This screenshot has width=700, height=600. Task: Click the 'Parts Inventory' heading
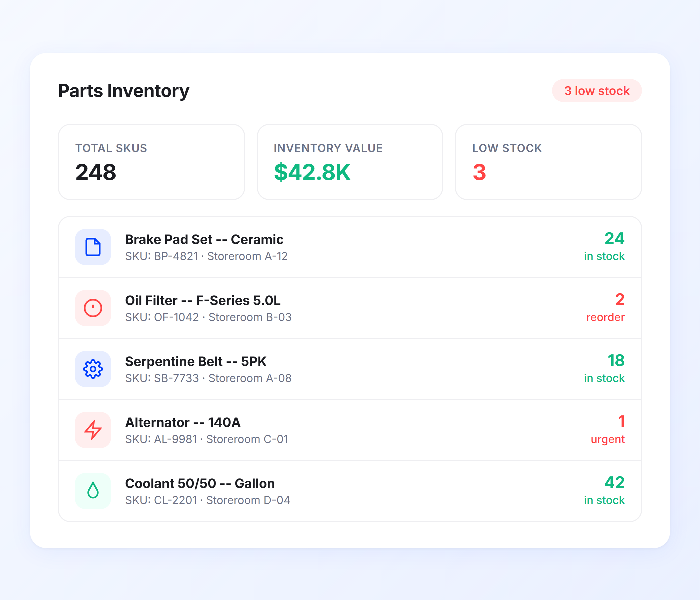point(124,91)
